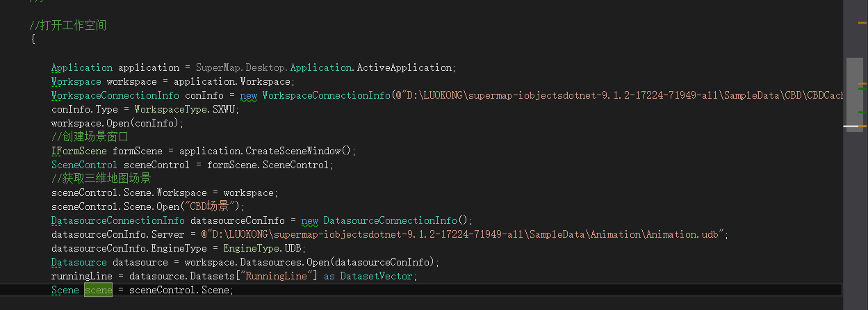This screenshot has width=868, height=310.
Task: Click the opening brace under the workspace comment
Action: tap(32, 40)
